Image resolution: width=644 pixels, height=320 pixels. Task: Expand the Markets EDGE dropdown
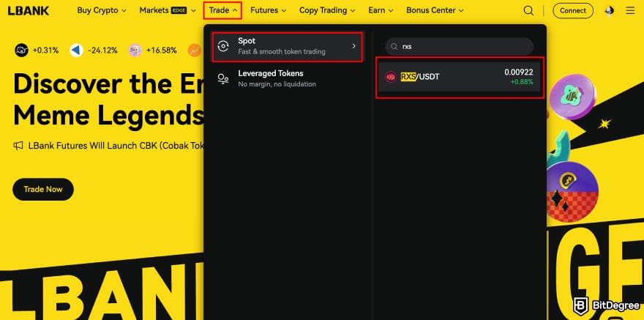[x=168, y=11]
